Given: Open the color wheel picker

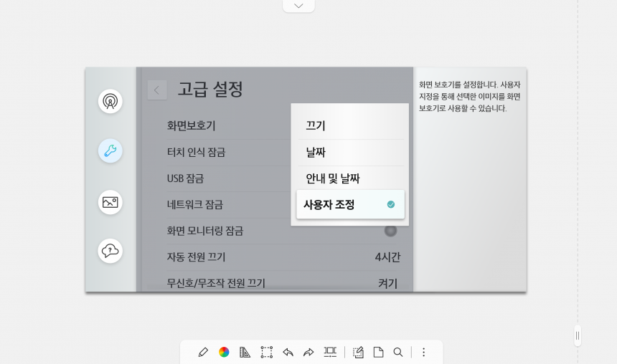Looking at the screenshot, I should pos(224,352).
